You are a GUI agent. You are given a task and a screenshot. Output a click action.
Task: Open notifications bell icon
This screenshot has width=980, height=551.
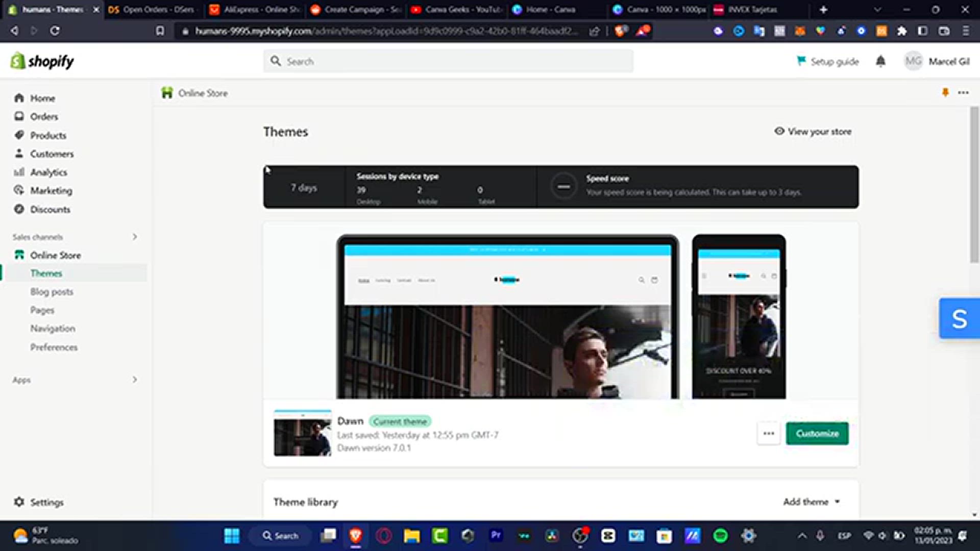(x=880, y=61)
